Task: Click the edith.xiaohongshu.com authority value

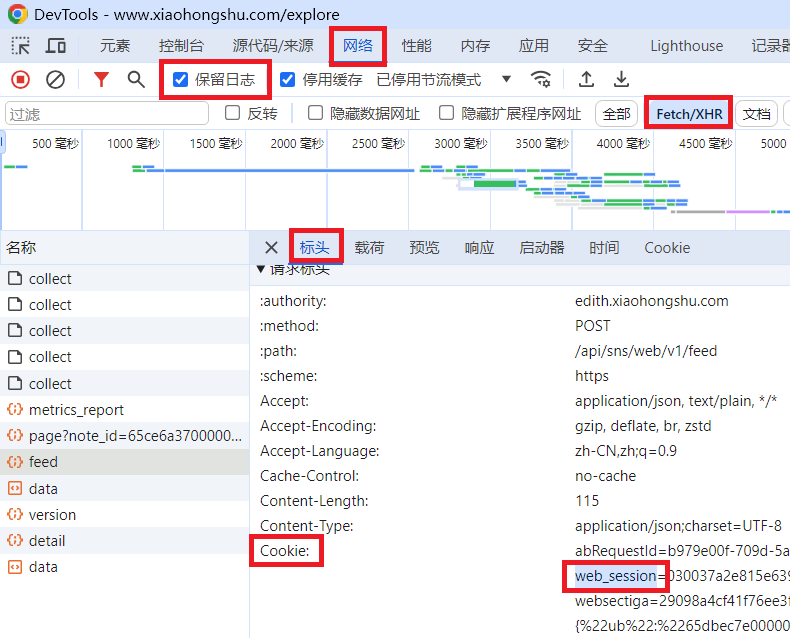Action: 651,301
